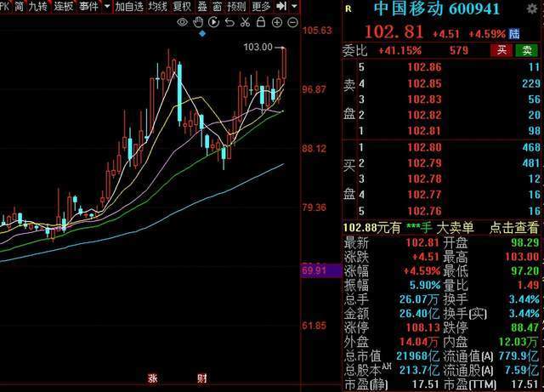Click the 涨停 limit-up price 108.13

coord(422,327)
